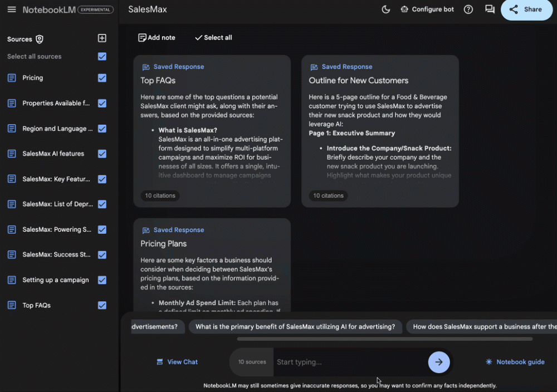
Task: Click the Share button
Action: click(x=526, y=9)
